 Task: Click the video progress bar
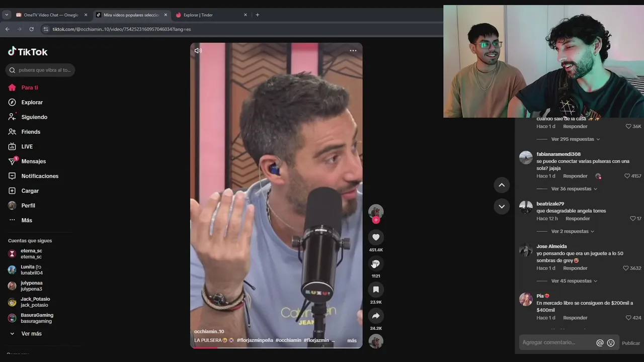(x=276, y=347)
